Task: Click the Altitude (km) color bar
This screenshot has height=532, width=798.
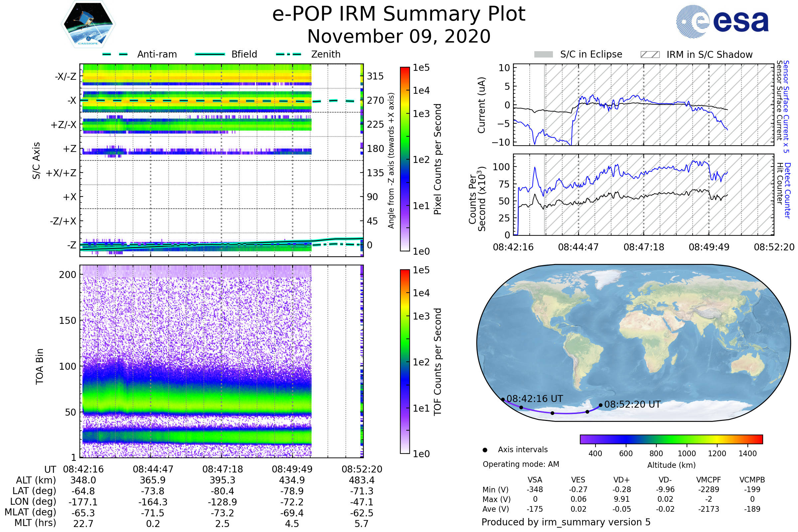Action: point(671,439)
